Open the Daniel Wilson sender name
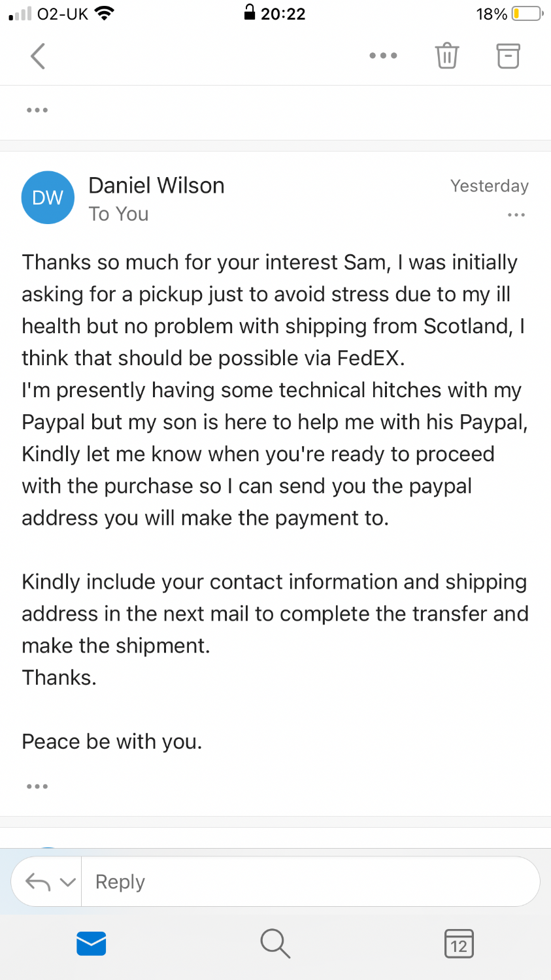 tap(156, 186)
